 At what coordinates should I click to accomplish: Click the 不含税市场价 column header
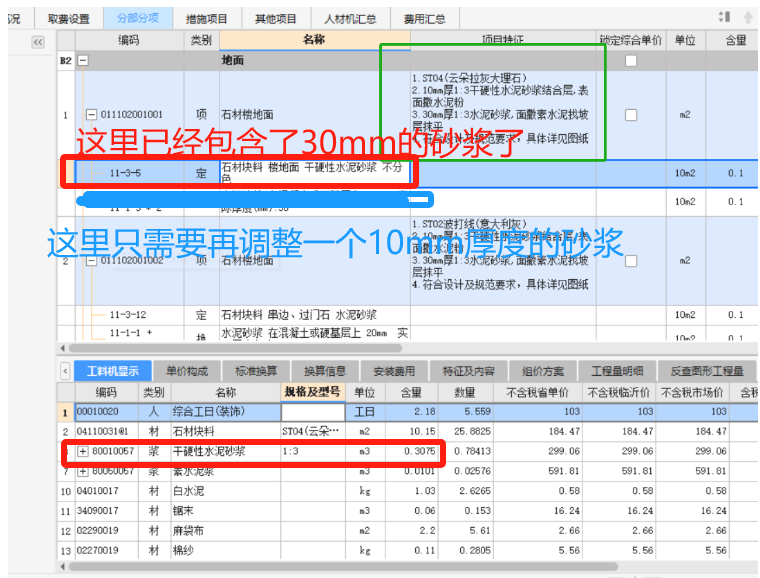pos(692,392)
